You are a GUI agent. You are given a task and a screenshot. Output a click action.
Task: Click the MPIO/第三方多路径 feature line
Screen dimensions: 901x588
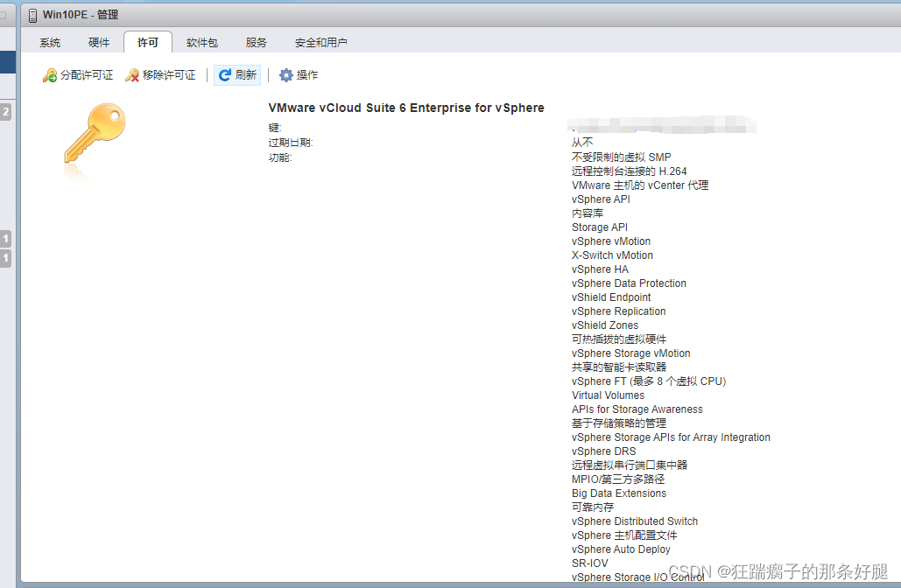pyautogui.click(x=618, y=479)
